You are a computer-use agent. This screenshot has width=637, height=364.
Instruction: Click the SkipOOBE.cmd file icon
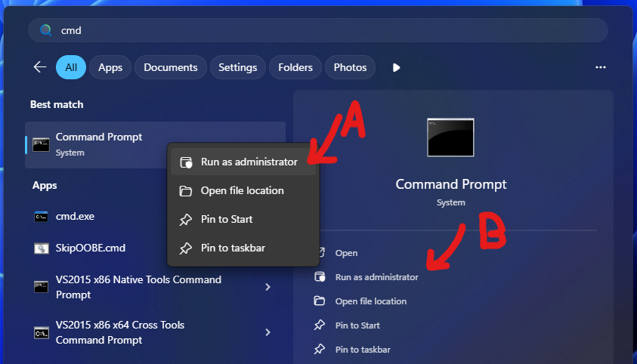click(41, 248)
